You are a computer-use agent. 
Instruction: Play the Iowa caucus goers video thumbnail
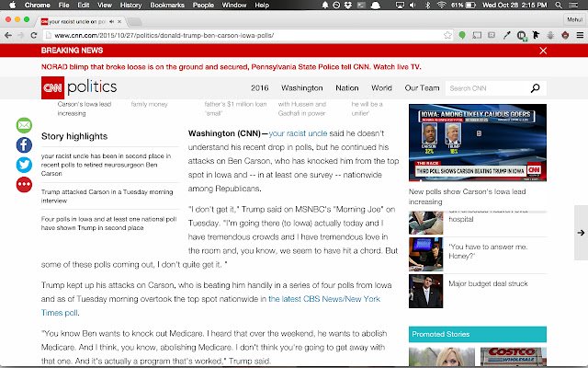click(x=478, y=143)
